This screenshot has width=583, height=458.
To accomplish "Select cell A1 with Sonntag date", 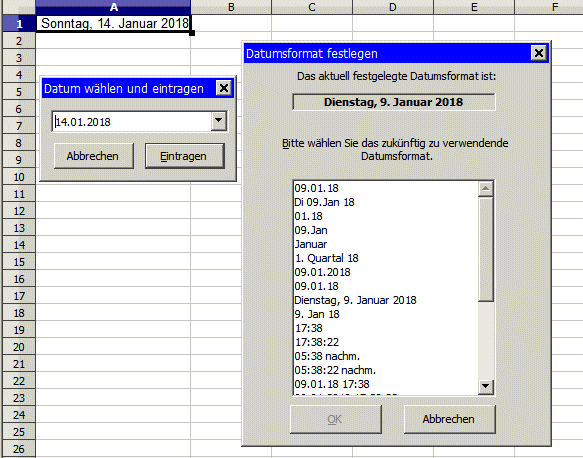I will coord(113,23).
